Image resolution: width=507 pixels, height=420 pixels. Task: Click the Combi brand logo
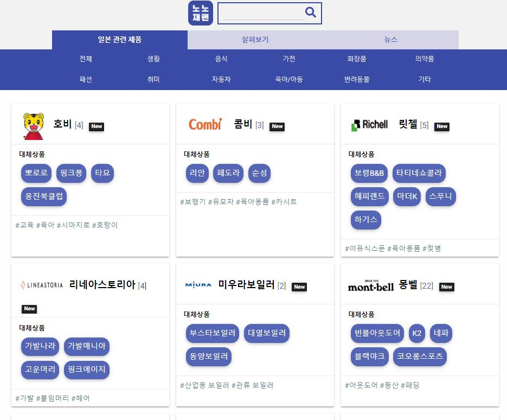[205, 124]
